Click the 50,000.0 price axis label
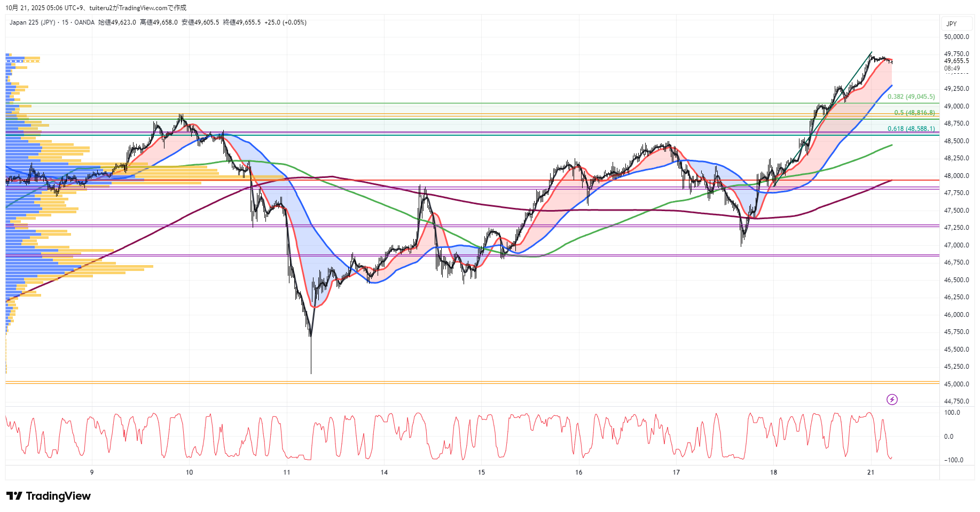The width and height of the screenshot is (980, 512). point(957,37)
